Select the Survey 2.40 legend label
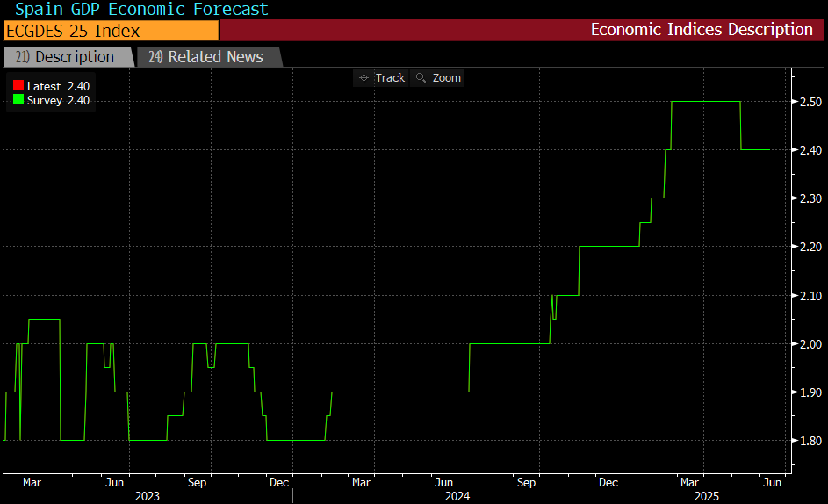This screenshot has height=504, width=828. pos(58,100)
